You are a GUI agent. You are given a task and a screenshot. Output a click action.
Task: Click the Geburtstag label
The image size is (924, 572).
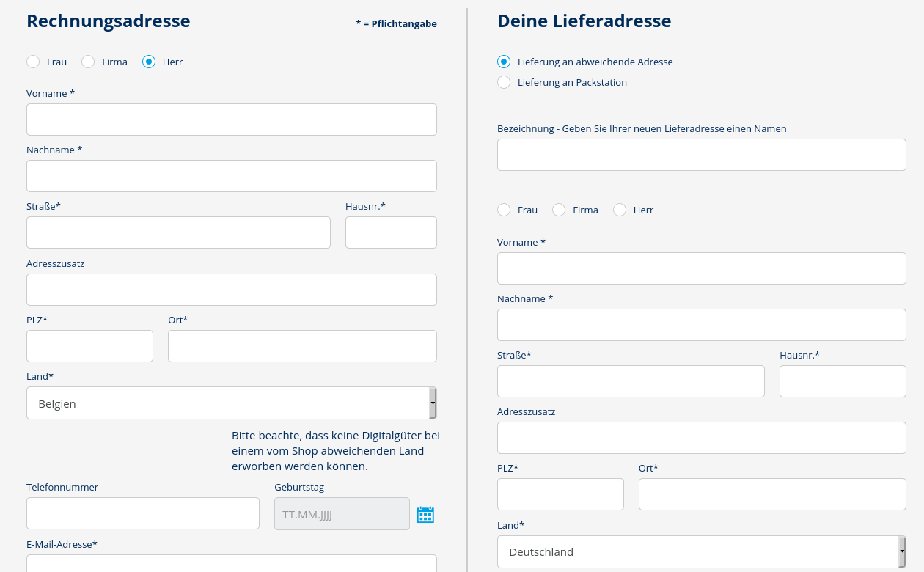coord(299,487)
